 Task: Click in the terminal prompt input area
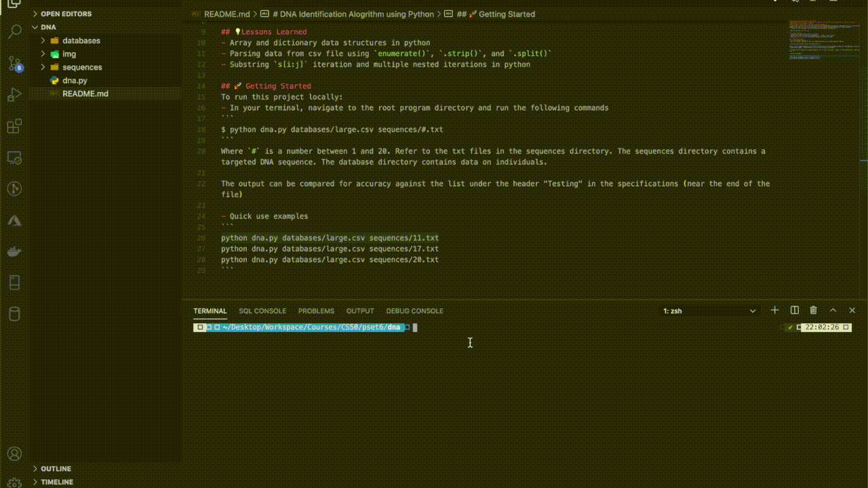[415, 327]
